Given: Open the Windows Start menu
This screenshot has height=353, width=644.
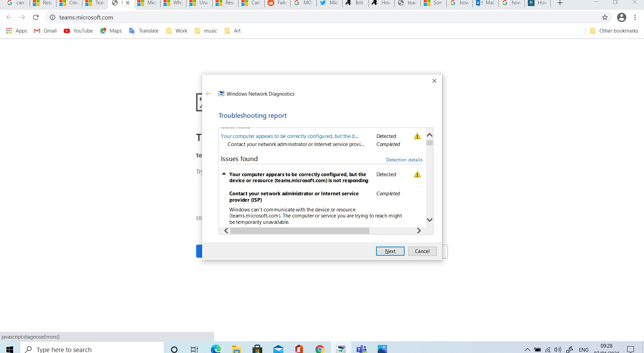Looking at the screenshot, I should point(10,349).
